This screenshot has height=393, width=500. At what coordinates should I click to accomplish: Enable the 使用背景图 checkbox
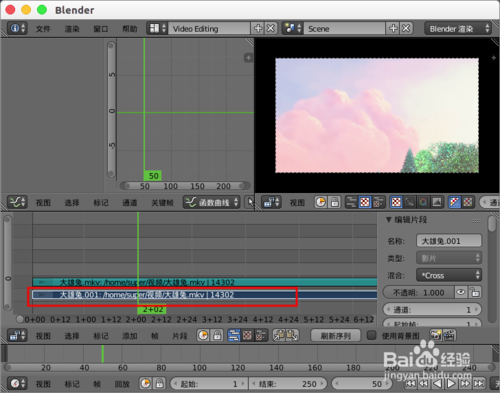[372, 335]
